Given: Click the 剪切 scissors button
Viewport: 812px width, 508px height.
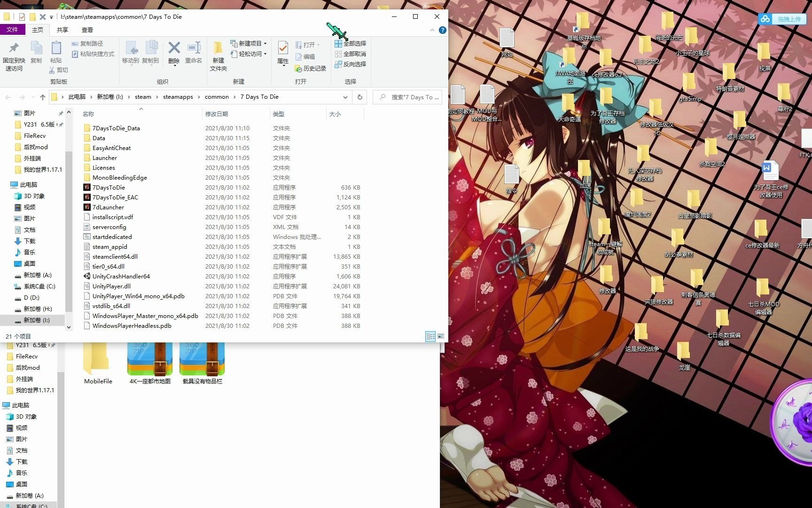Looking at the screenshot, I should [59, 70].
